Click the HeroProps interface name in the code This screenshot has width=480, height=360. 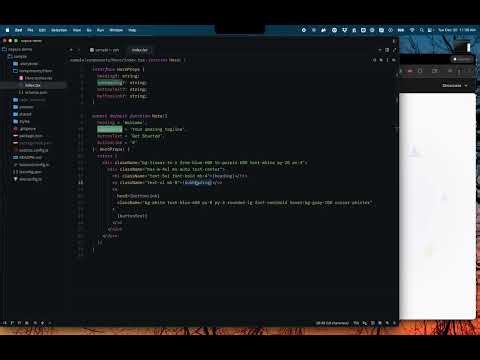pyautogui.click(x=128, y=69)
